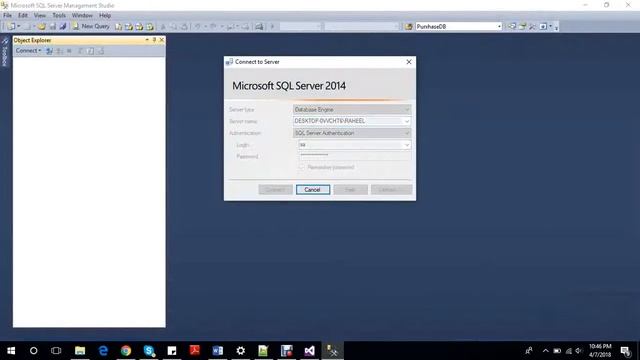Click the Options button in dialog
Image resolution: width=640 pixels, height=360 pixels.
pos(391,189)
